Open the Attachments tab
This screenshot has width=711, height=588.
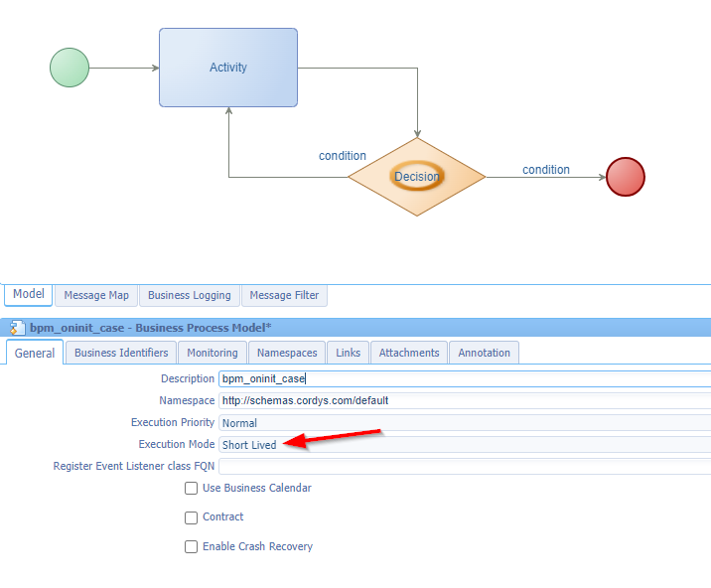pos(408,353)
